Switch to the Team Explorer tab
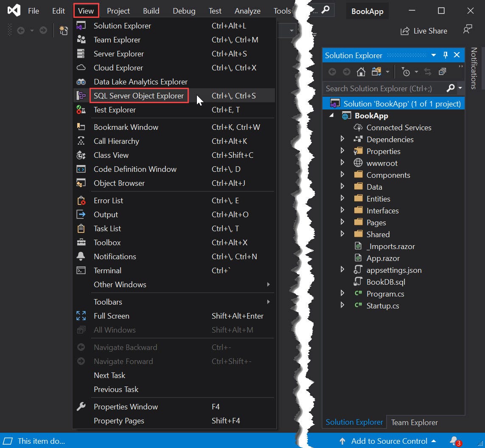The width and height of the screenshot is (485, 448). pos(414,422)
